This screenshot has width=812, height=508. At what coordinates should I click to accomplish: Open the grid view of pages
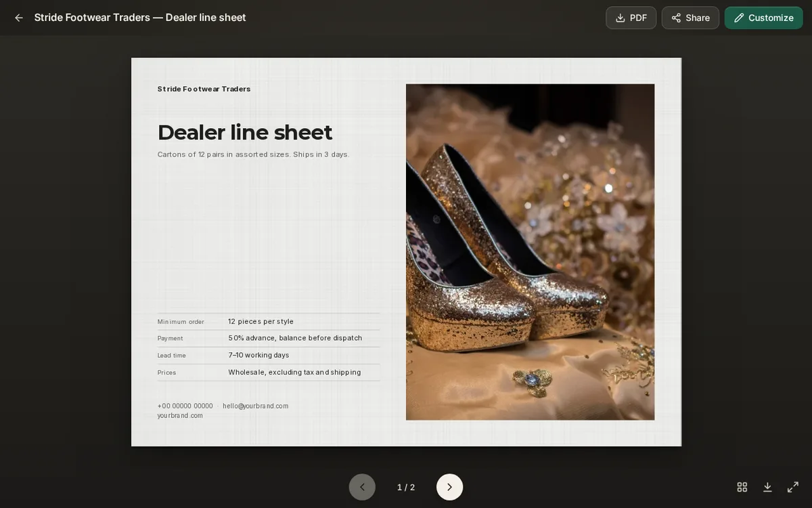[x=742, y=487]
